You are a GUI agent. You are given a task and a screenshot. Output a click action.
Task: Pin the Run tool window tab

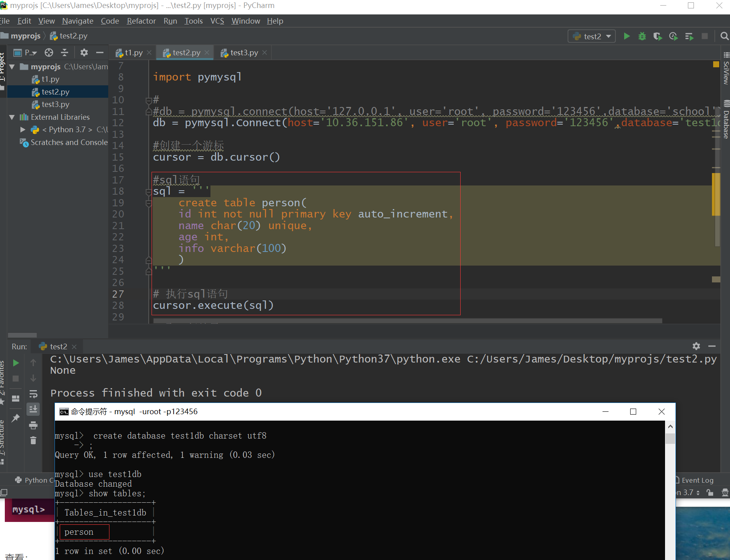coord(15,418)
